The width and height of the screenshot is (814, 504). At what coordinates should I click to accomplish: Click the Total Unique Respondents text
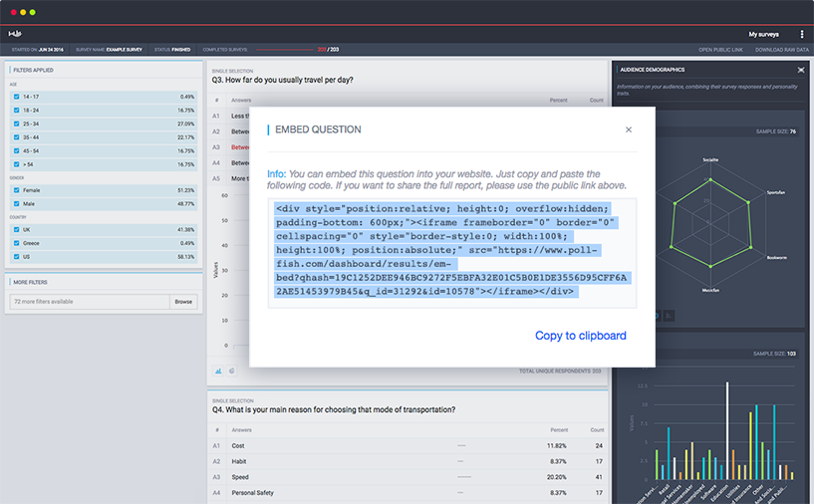pyautogui.click(x=560, y=372)
